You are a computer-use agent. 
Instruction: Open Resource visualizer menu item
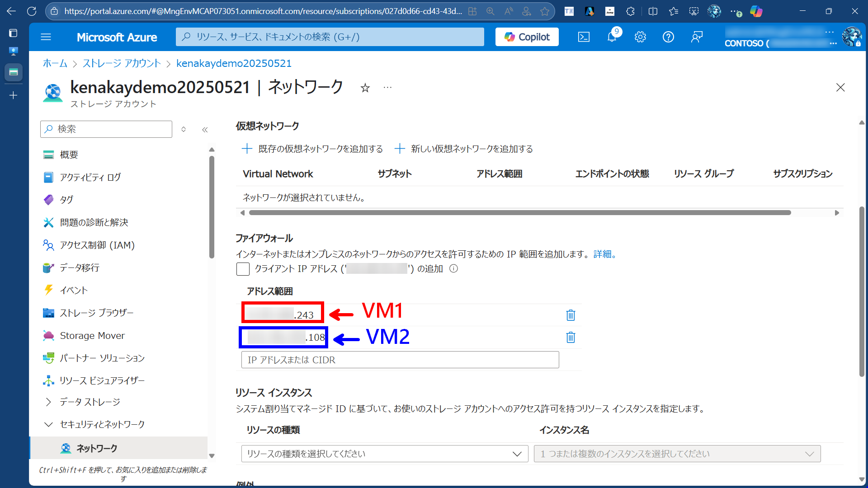pos(102,380)
